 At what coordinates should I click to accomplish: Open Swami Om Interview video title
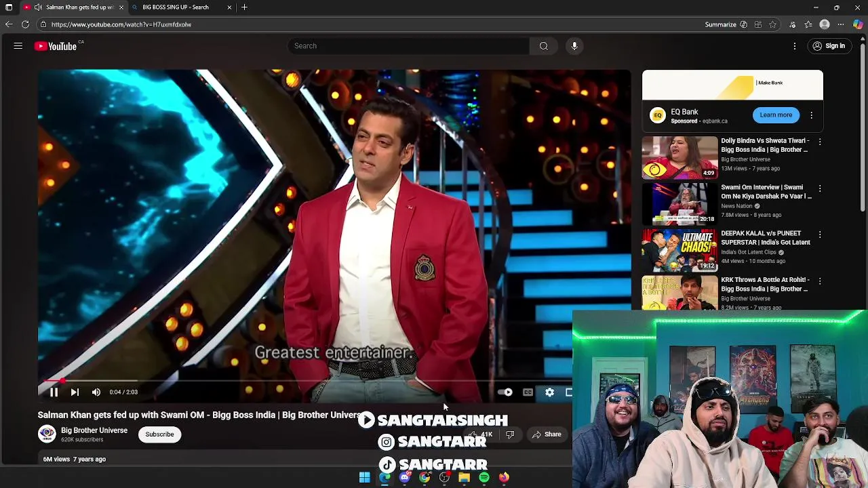[x=766, y=192]
